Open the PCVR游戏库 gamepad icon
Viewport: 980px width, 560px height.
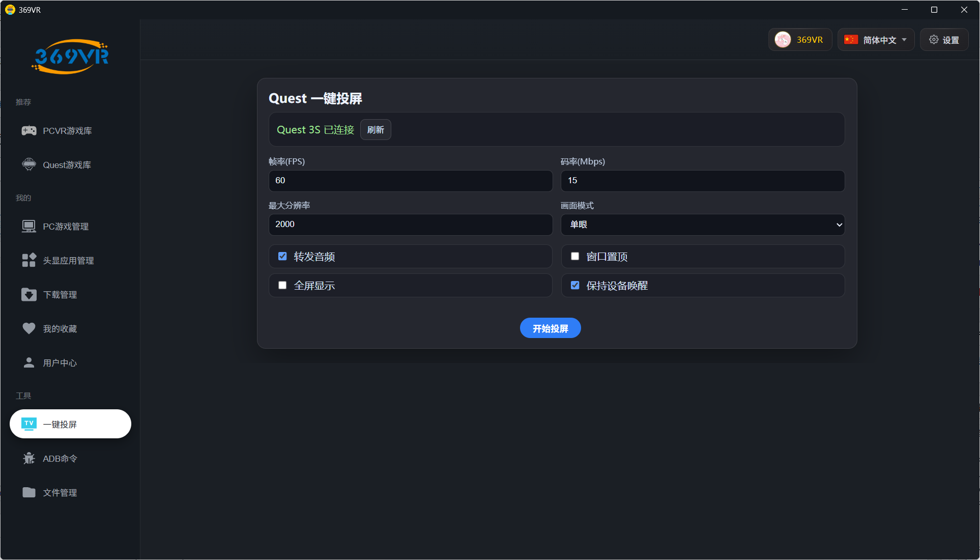click(29, 130)
